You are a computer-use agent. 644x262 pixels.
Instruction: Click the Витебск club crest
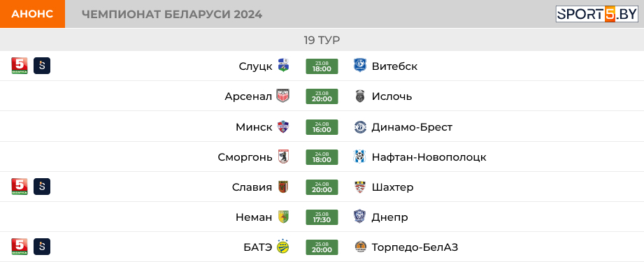[360, 66]
